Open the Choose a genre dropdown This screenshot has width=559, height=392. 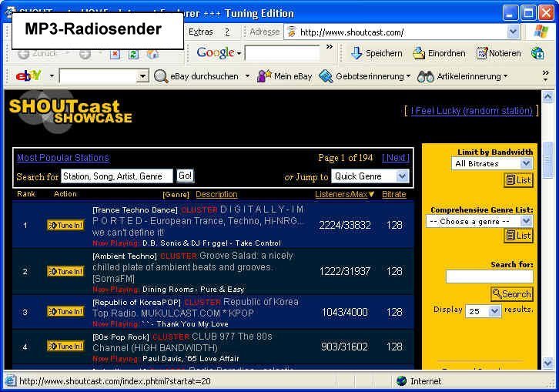[x=479, y=222]
